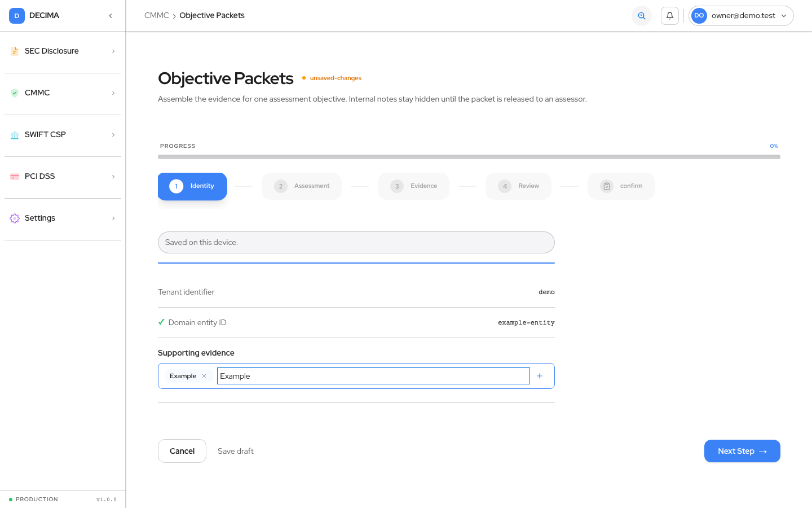Expand Settings section chevron

(x=113, y=218)
